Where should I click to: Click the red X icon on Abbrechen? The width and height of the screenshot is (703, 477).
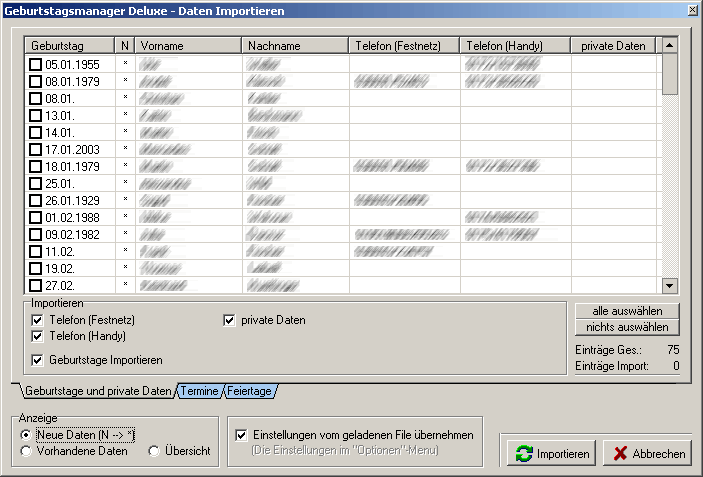pyautogui.click(x=619, y=454)
